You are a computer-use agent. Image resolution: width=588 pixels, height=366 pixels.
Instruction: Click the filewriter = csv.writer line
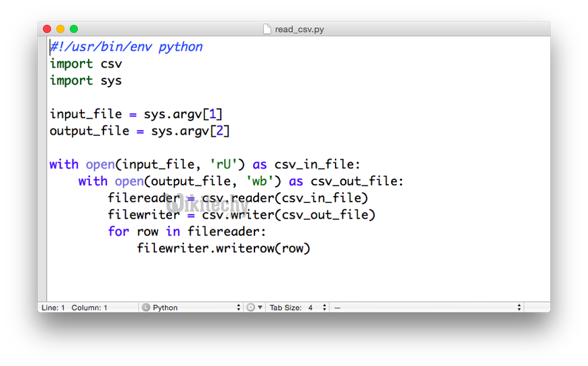(x=241, y=215)
